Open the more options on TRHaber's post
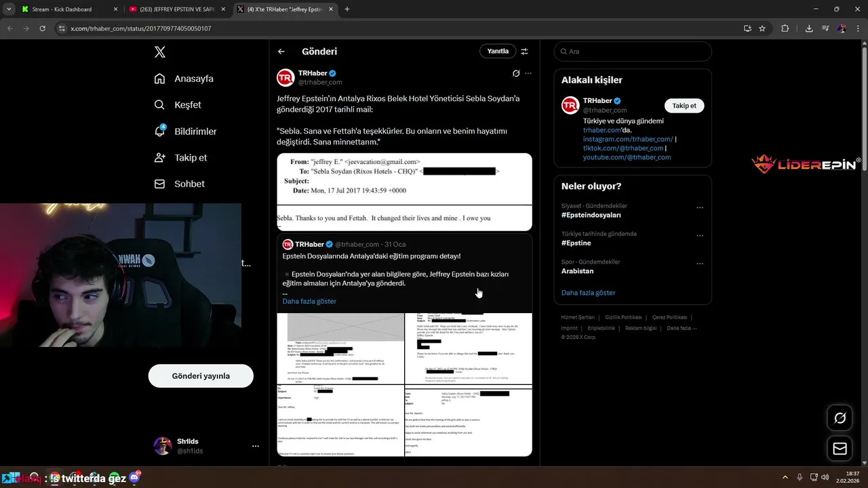 click(528, 73)
